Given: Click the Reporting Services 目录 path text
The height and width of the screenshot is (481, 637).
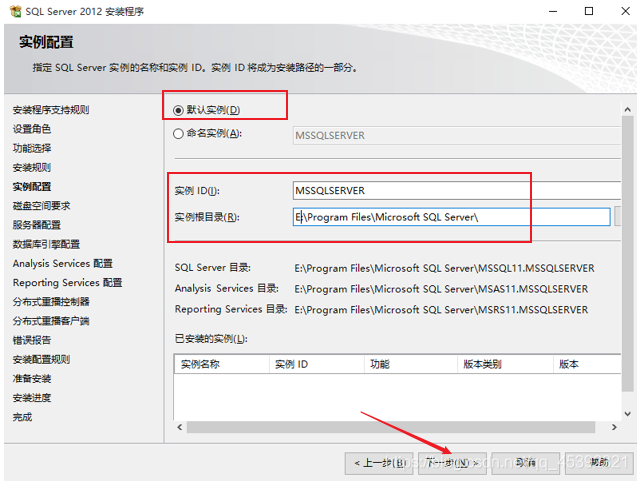Looking at the screenshot, I should coord(441,310).
